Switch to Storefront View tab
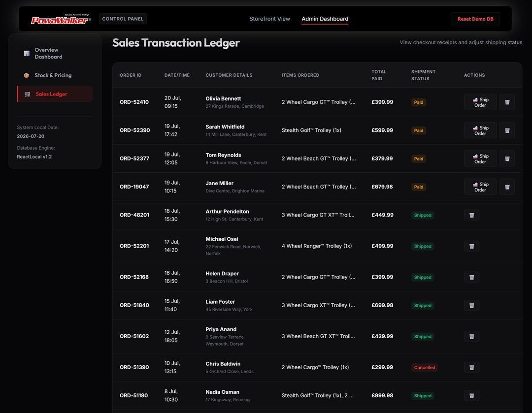 (x=269, y=19)
